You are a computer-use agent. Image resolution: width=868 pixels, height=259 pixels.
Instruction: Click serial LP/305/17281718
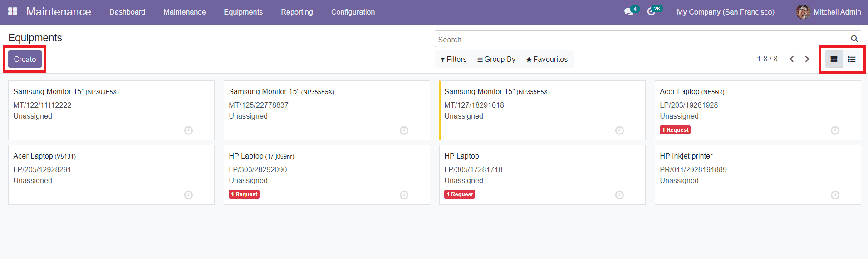[473, 169]
